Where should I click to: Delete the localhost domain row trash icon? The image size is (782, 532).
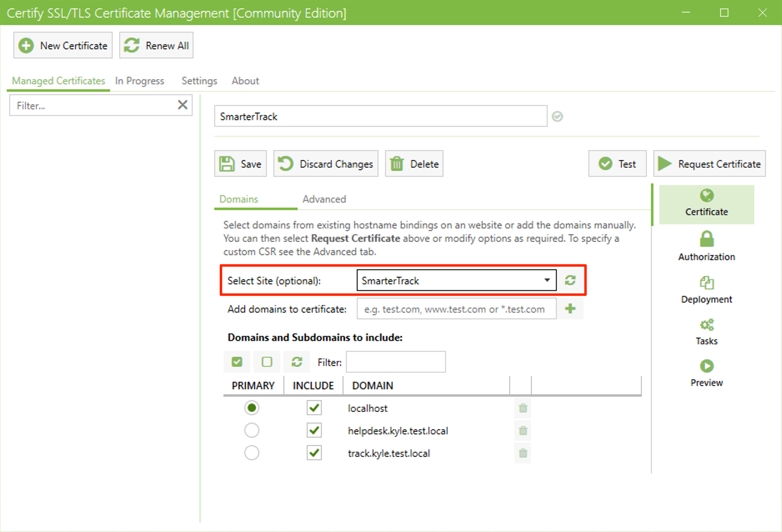pyautogui.click(x=523, y=408)
